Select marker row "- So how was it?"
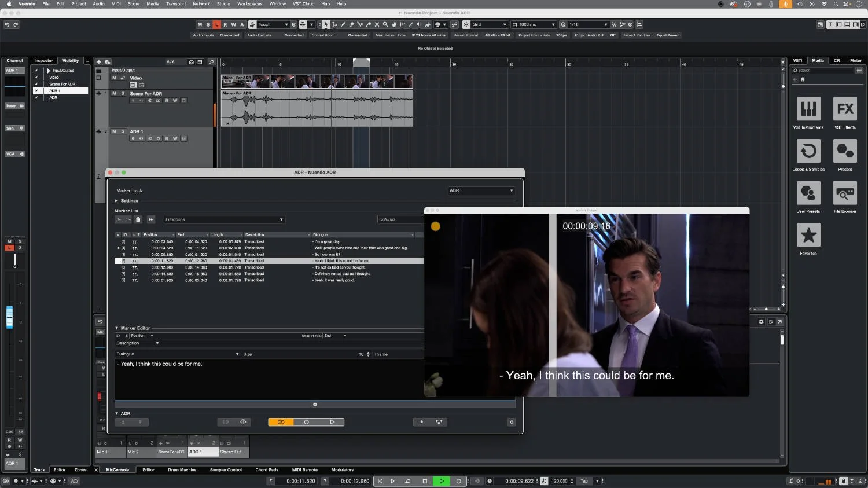 click(269, 255)
